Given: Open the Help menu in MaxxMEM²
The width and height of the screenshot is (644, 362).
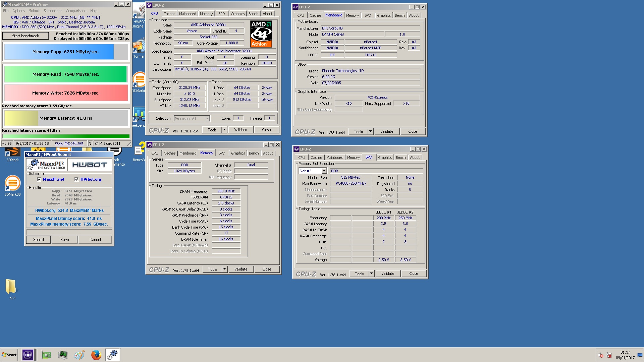Looking at the screenshot, I should 94,11.
